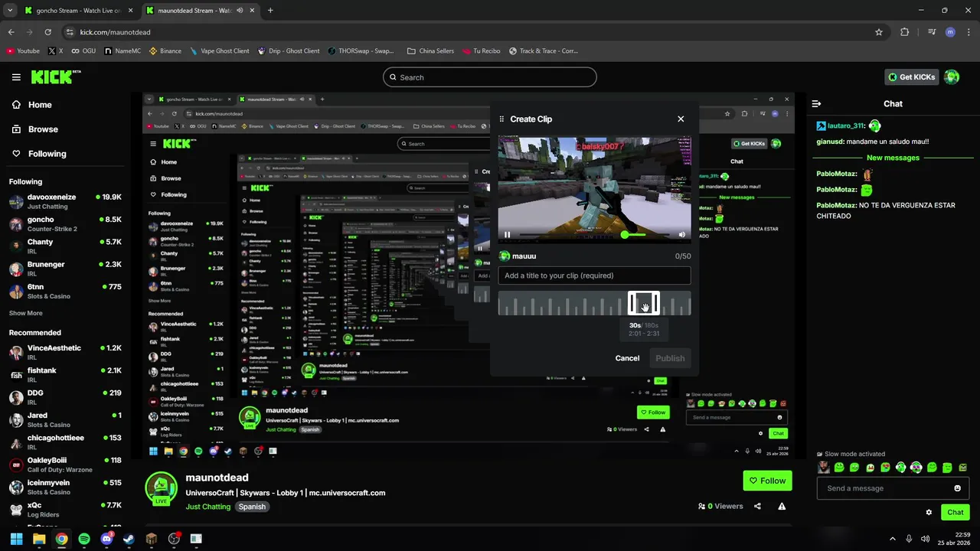Screen dimensions: 980x551
Task: Click the clip preview progress bar knob
Action: click(625, 235)
